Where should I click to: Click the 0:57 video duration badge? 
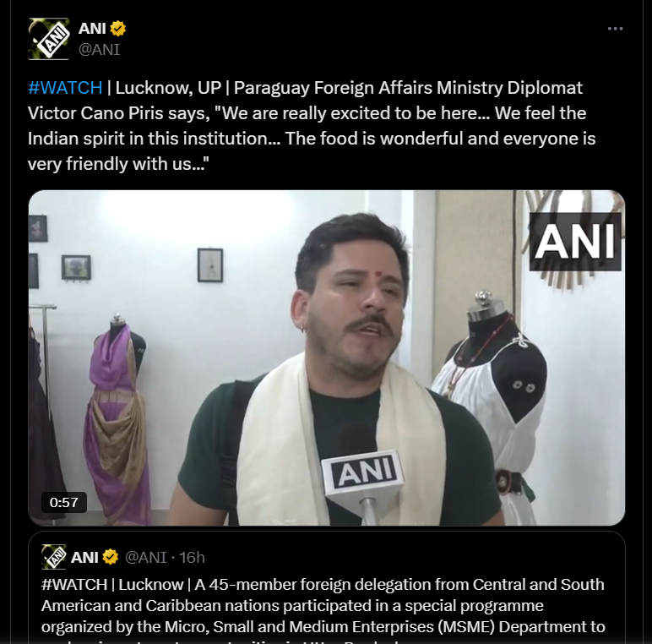(64, 502)
